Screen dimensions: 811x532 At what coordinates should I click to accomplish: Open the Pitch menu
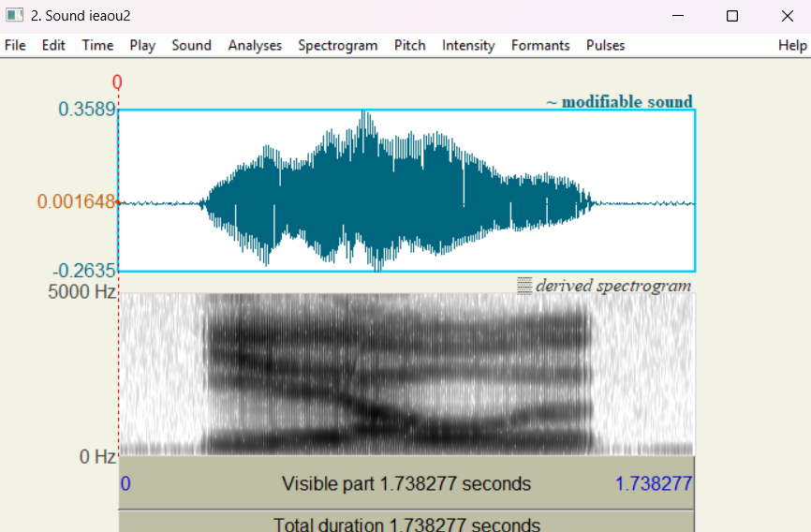[409, 46]
